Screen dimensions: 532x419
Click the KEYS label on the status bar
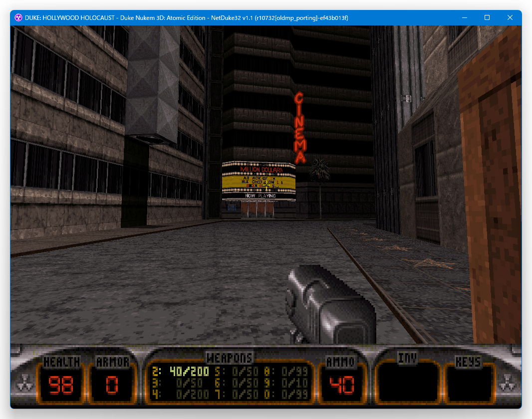[x=468, y=362]
